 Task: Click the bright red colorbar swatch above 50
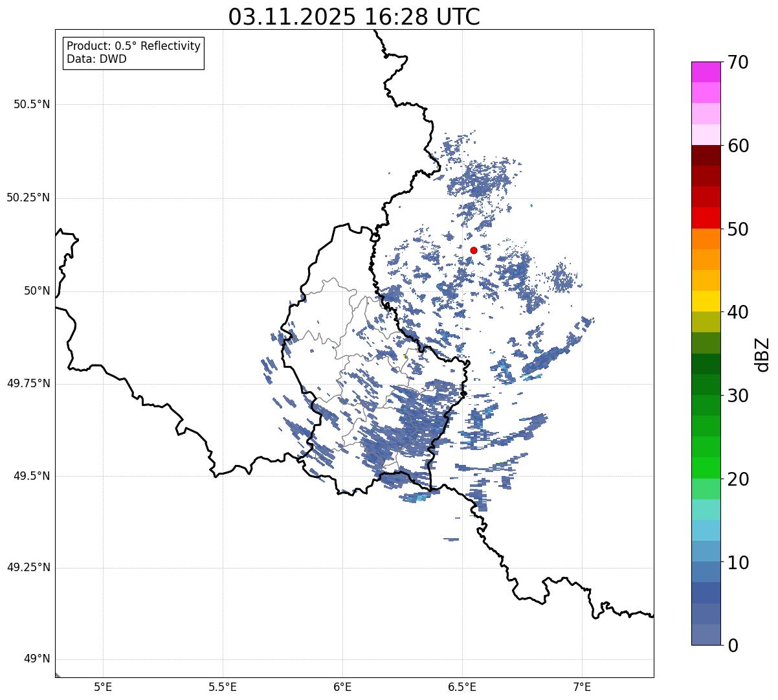706,218
